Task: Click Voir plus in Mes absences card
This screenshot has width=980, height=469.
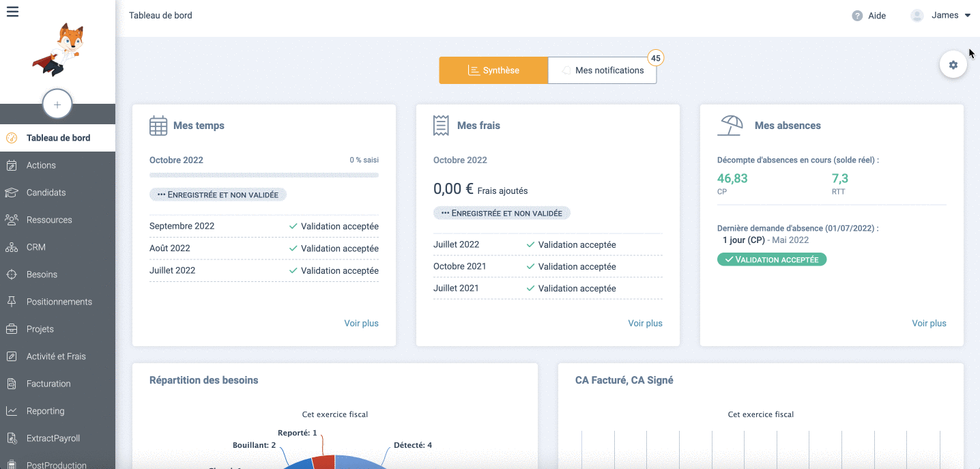Action: 929,324
